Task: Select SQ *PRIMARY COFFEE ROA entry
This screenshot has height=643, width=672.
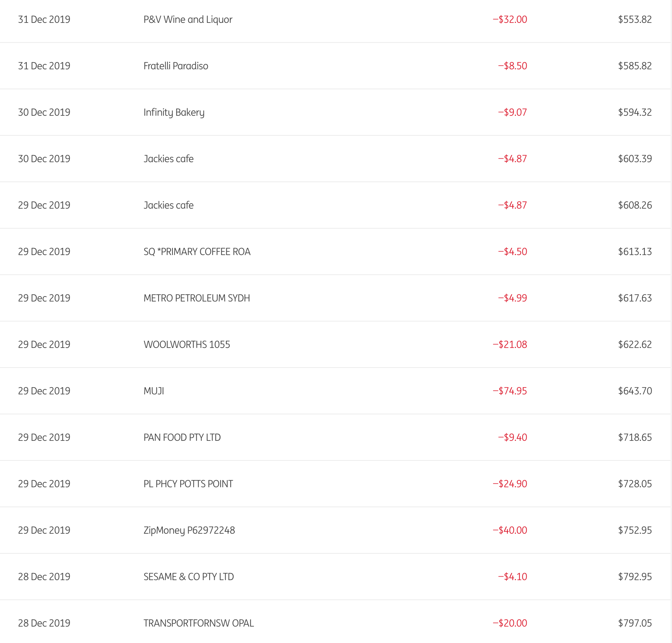Action: 197,251
